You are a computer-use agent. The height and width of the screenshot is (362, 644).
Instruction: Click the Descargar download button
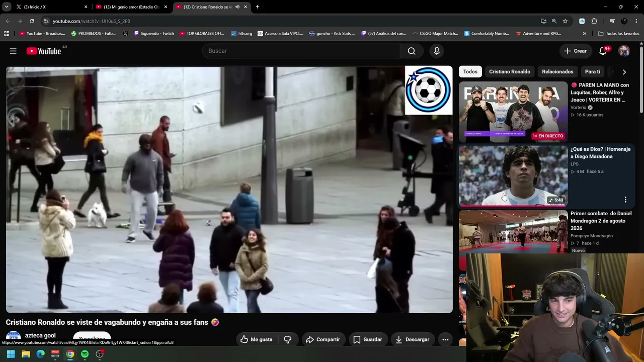click(412, 339)
